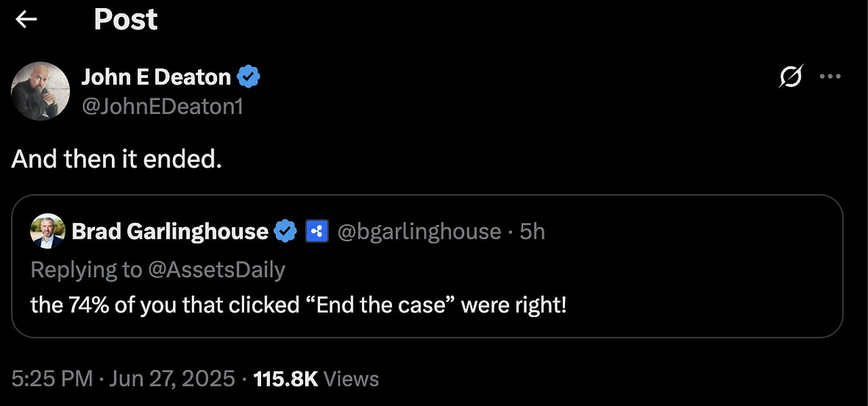Open the @bgarlinghouse handle
Viewport: 868px width, 406px height.
pyautogui.click(x=418, y=232)
